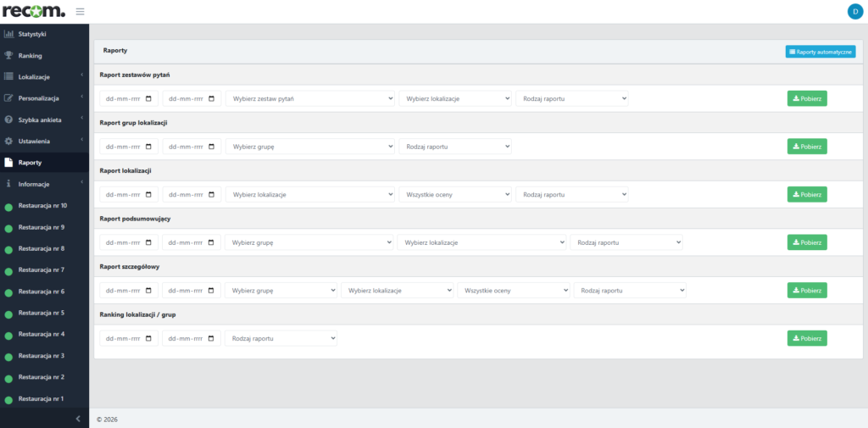Viewport: 868px width, 428px height.
Task: Select Wybierz grupę dropdown in Raport grup lokalizacji
Action: tap(309, 147)
